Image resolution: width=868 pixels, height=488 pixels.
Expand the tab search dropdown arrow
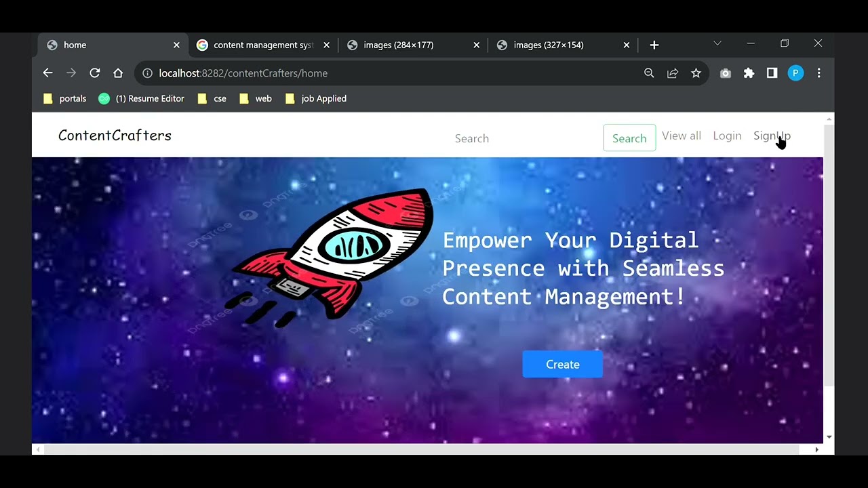coord(717,43)
